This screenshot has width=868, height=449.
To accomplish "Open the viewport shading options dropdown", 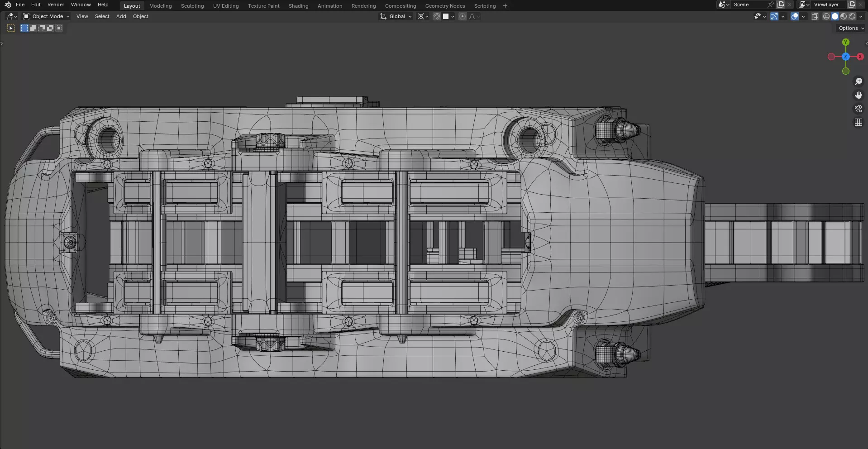I will click(861, 16).
